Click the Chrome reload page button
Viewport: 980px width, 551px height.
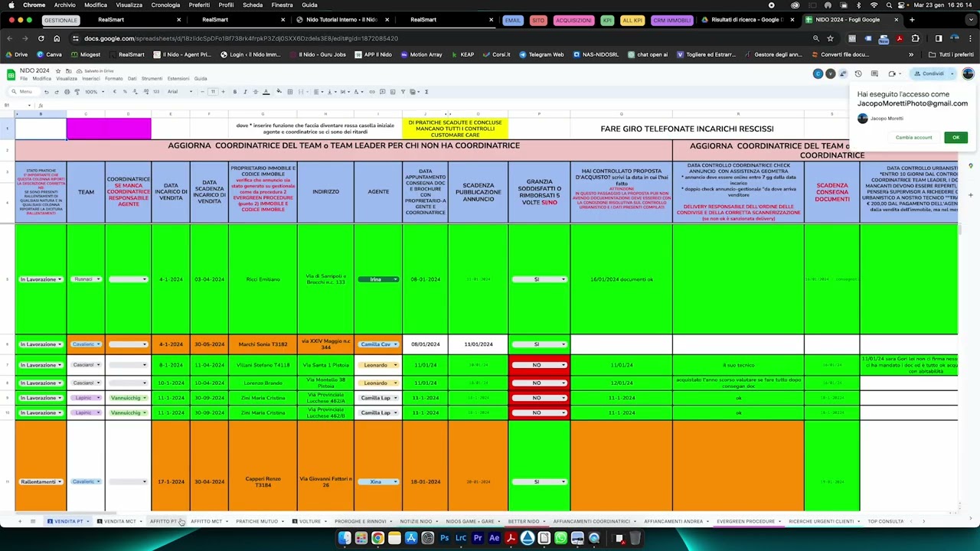41,38
